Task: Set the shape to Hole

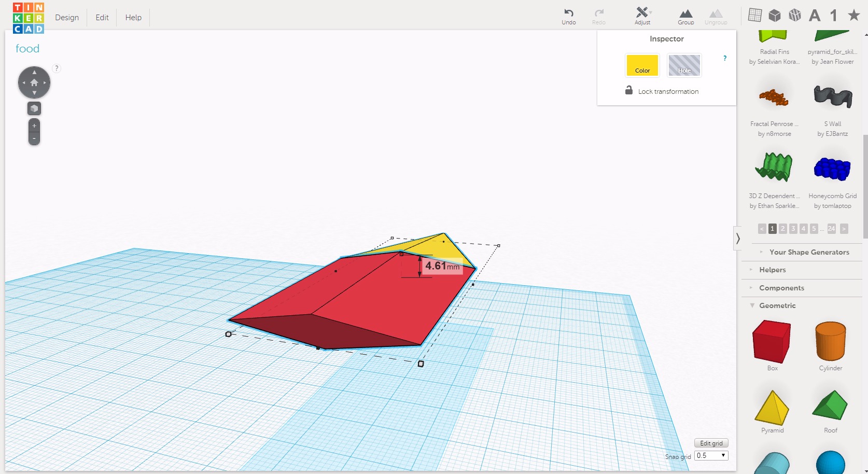Action: point(684,65)
